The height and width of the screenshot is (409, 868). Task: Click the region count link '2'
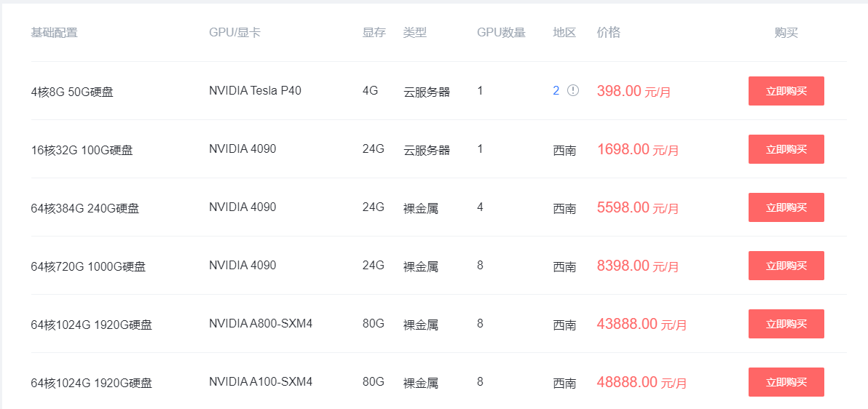click(x=556, y=90)
